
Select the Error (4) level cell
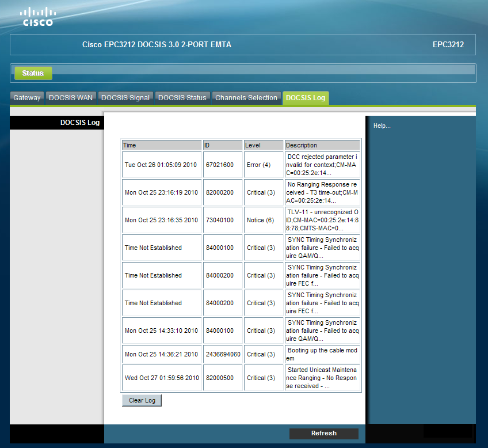[x=264, y=165]
